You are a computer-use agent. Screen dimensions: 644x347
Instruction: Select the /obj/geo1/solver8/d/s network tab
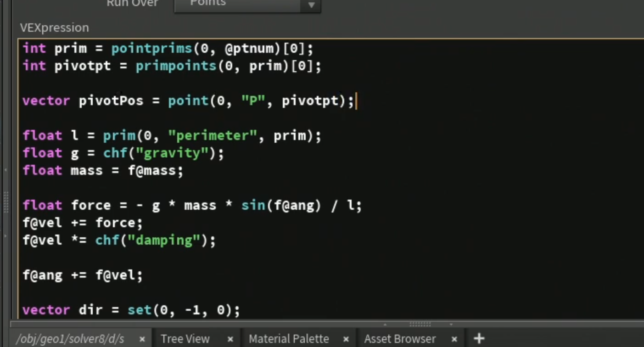(x=70, y=339)
